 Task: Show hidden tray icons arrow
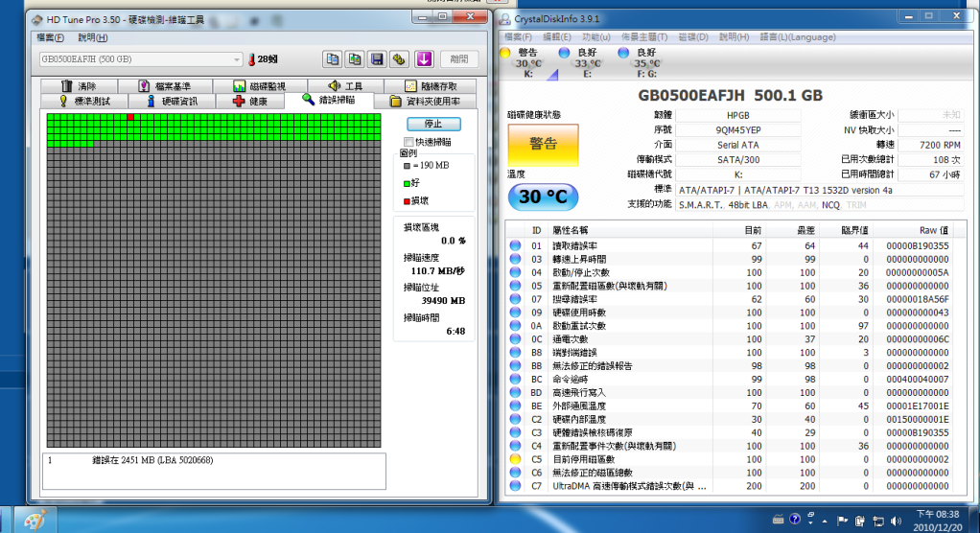[825, 521]
